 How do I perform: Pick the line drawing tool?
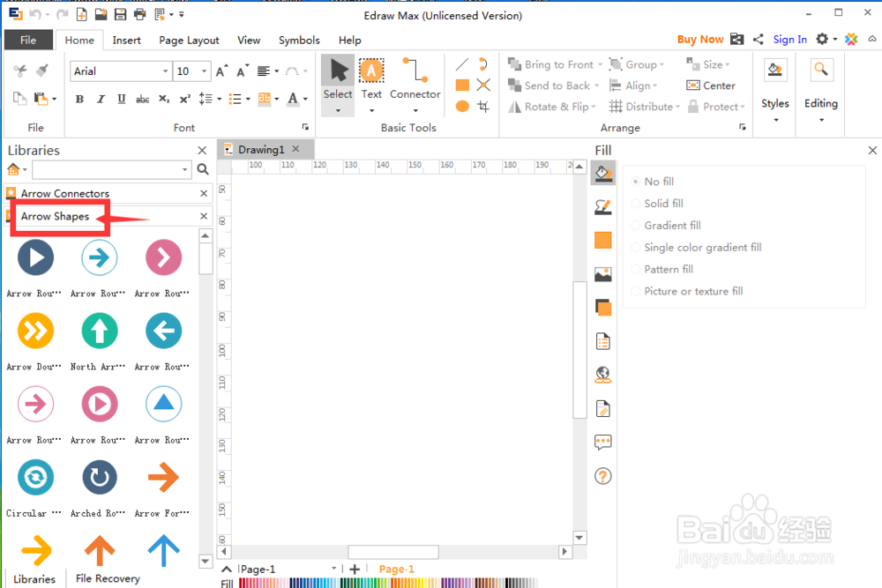point(462,64)
